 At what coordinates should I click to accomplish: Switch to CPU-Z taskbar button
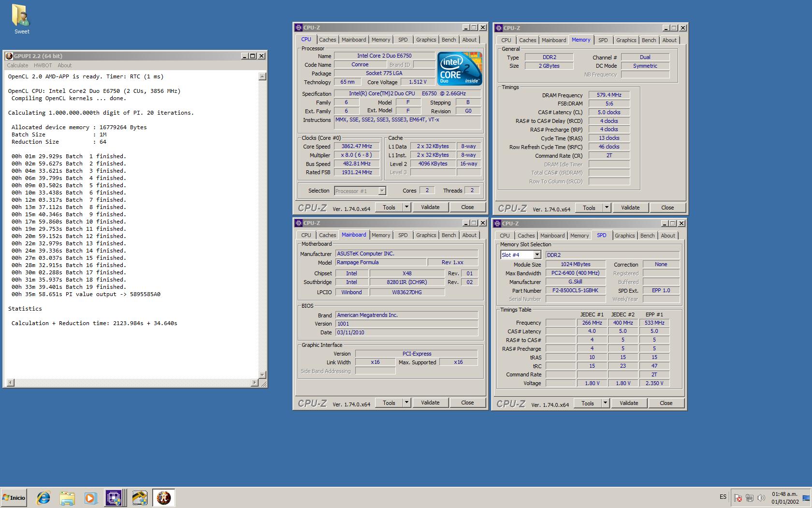114,497
